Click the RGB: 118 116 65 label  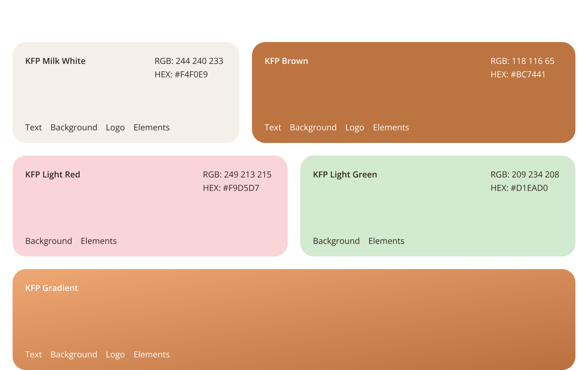coord(522,61)
